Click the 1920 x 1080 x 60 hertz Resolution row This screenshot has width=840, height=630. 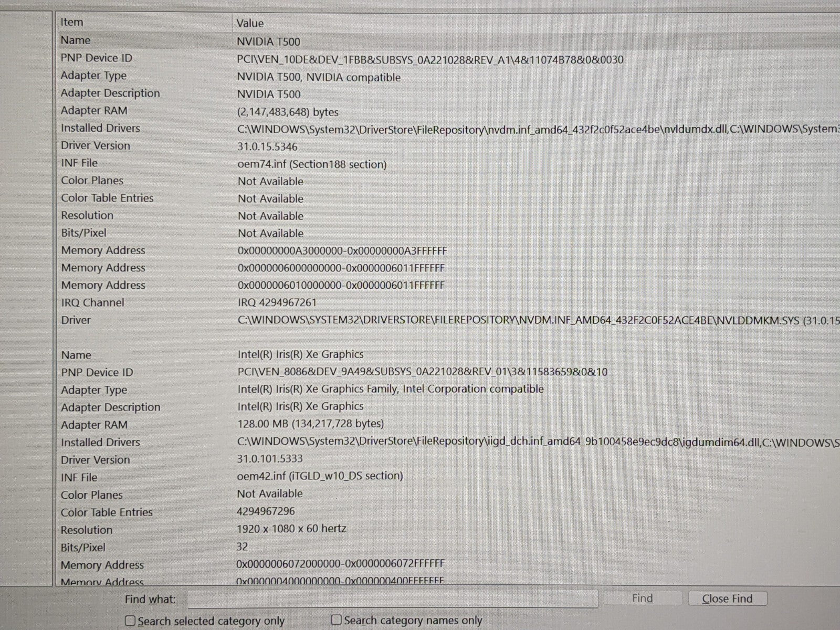pos(291,529)
